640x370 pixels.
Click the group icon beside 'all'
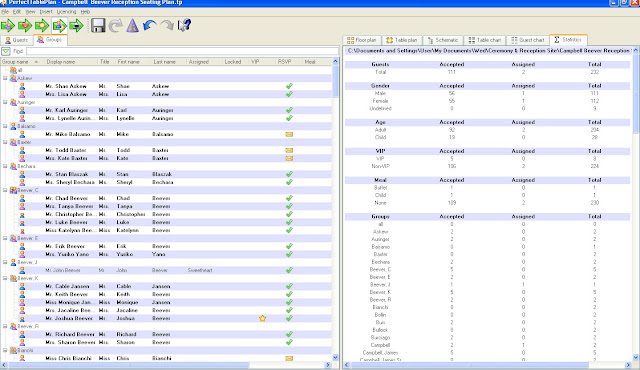13,70
